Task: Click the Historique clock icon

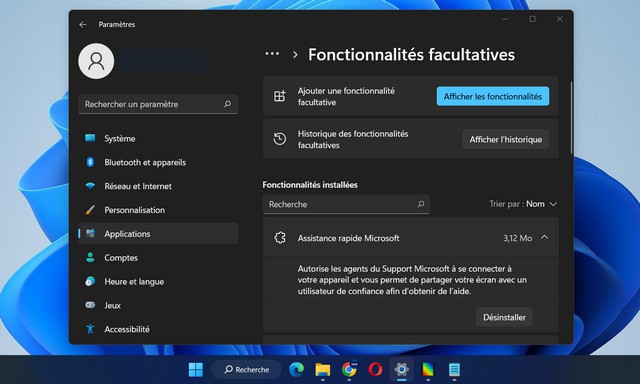Action: tap(280, 139)
